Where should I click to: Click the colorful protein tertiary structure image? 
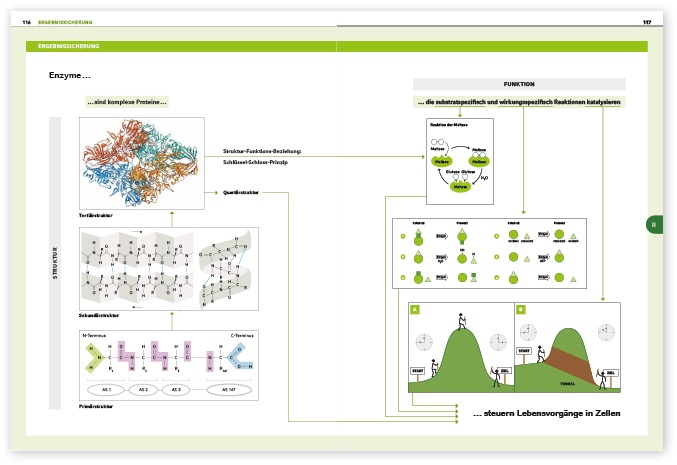[x=142, y=163]
